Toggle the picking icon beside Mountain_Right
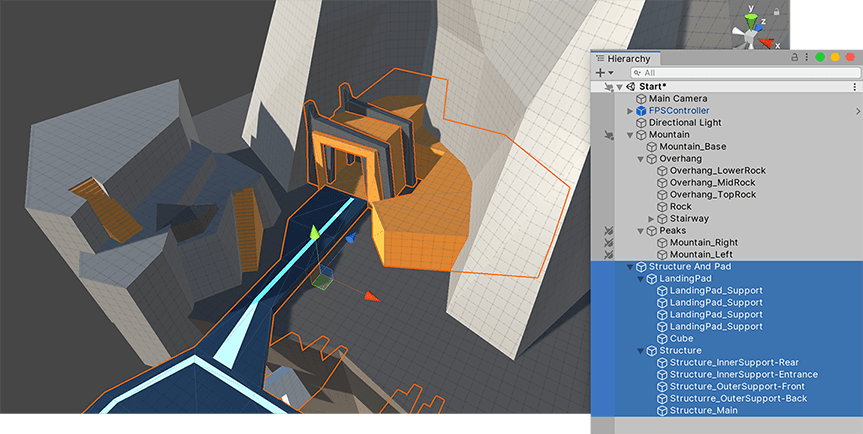This screenshot has height=434, width=863. [608, 243]
